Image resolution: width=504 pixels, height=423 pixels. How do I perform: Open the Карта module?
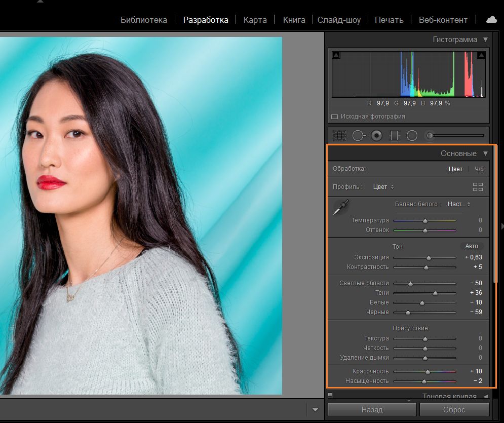point(255,20)
